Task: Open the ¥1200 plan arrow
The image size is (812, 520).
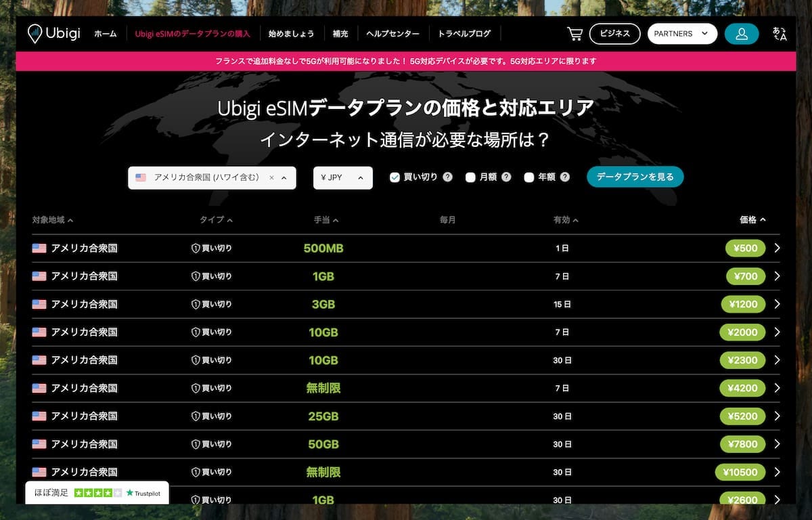Action: tap(777, 304)
